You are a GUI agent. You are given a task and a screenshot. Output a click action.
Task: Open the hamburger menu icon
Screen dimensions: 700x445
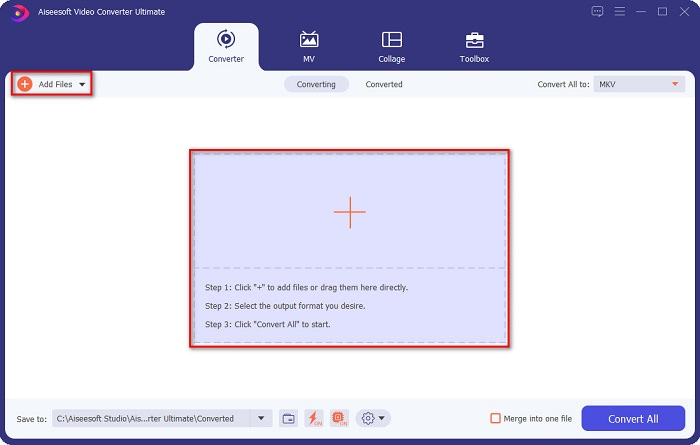620,11
